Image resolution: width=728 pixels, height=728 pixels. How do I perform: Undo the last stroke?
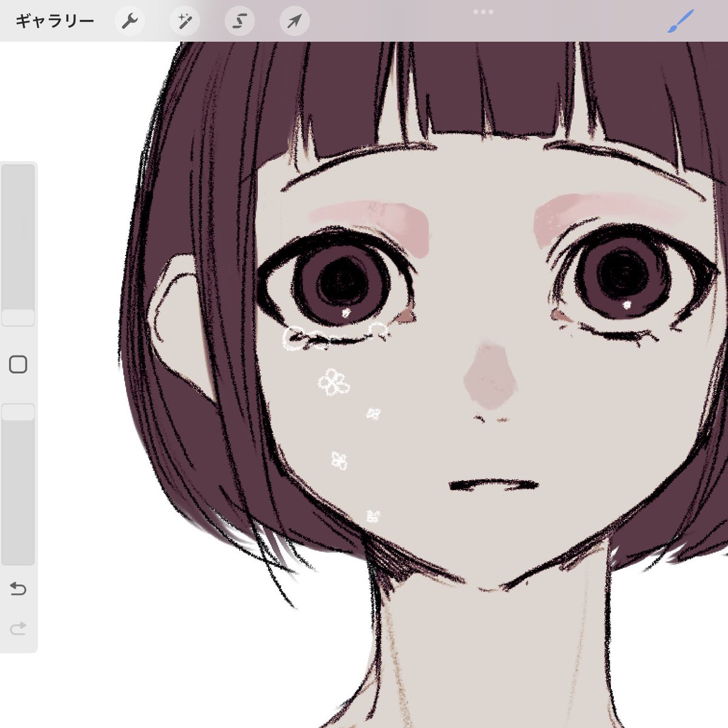point(18,588)
